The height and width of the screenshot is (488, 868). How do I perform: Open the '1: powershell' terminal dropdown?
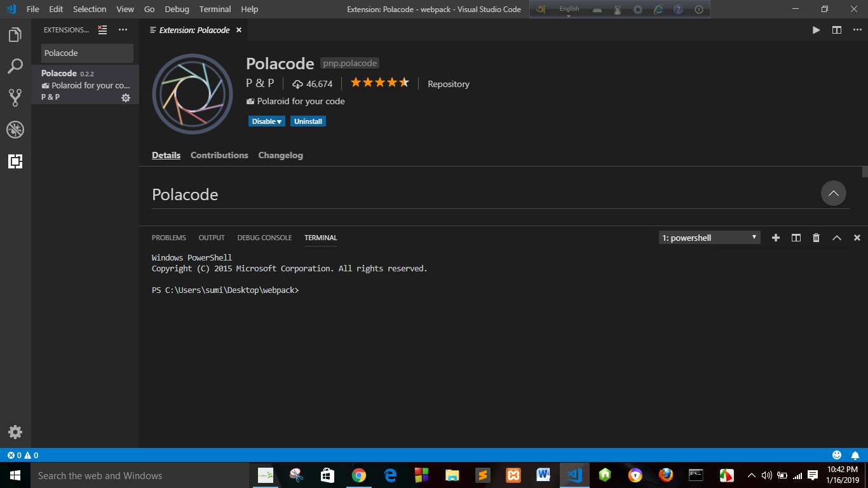(709, 237)
